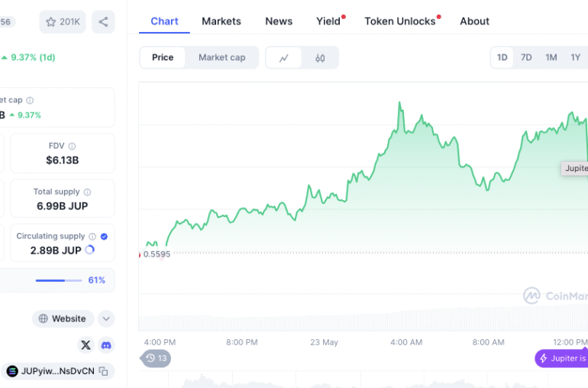Open the Markets tab
588x388 pixels.
(221, 21)
